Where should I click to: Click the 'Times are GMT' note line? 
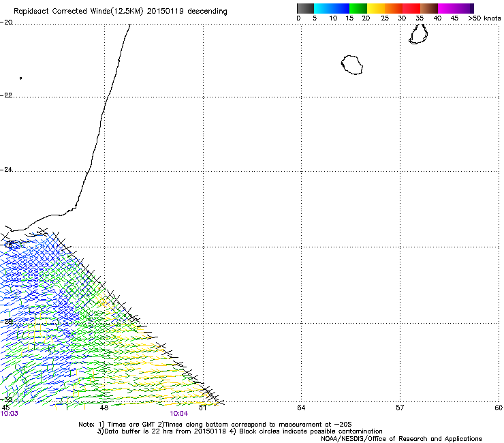pyautogui.click(x=215, y=425)
